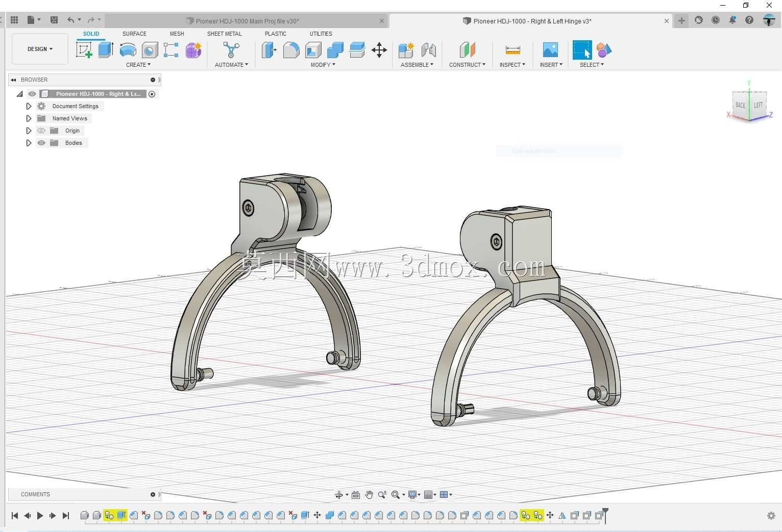Screen dimensions: 782x532
Task: Select the Insert image icon
Action: pos(550,50)
